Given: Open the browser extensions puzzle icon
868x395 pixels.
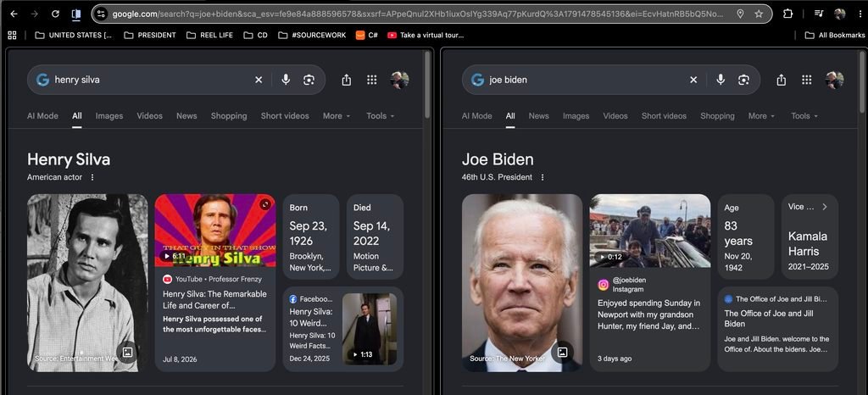Looking at the screenshot, I should [787, 14].
